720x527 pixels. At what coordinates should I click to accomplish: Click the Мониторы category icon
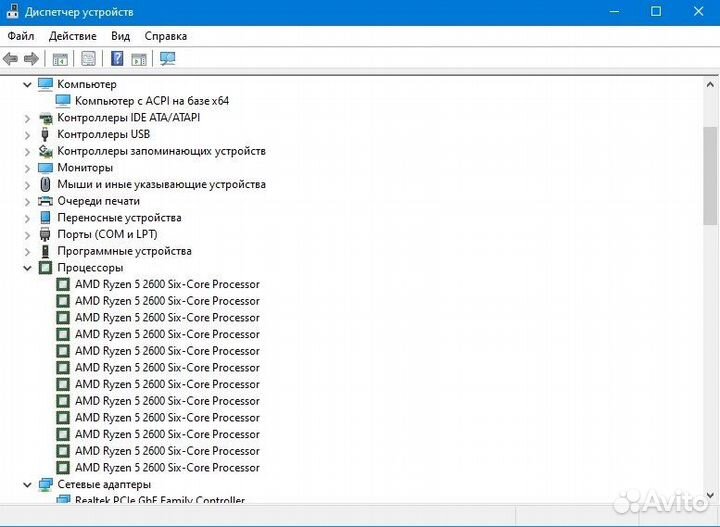pos(45,168)
